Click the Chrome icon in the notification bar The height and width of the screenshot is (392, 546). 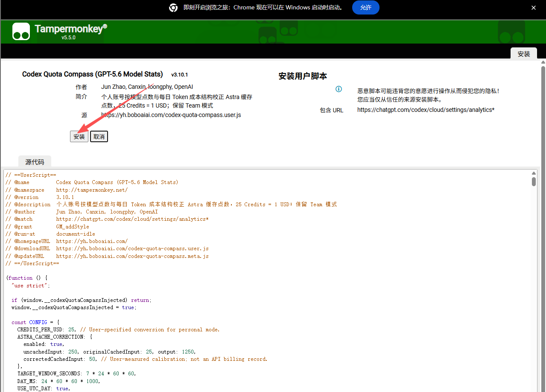[173, 8]
